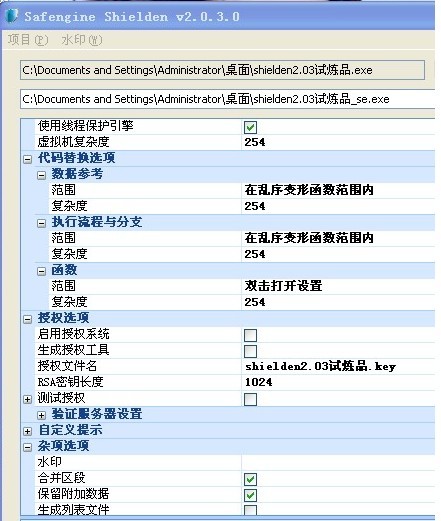The height and width of the screenshot is (521, 441).
Task: Click the 双击打开设置 value under 函数
Action: pos(283,286)
